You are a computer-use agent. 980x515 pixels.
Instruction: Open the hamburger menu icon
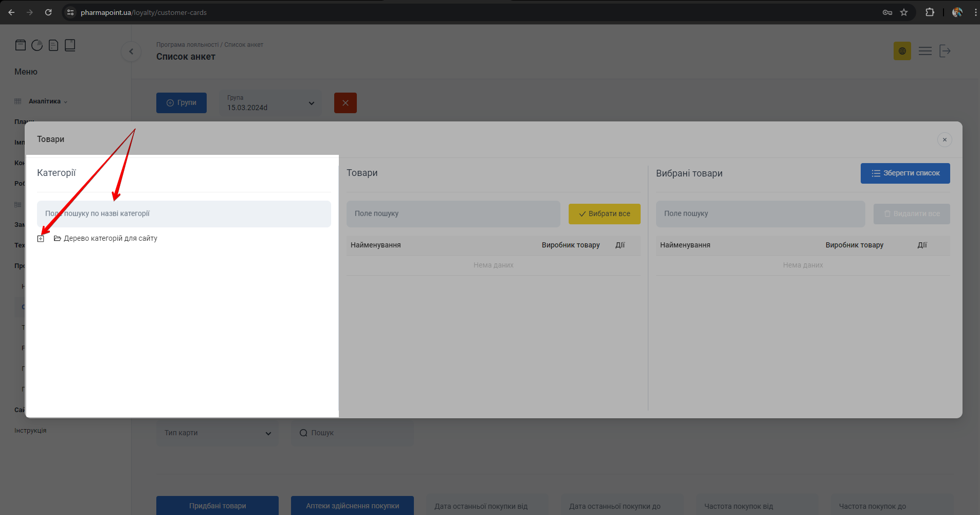[x=925, y=51]
